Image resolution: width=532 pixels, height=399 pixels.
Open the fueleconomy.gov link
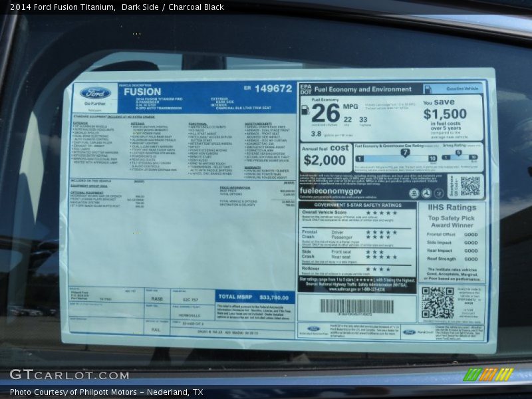tap(331, 191)
